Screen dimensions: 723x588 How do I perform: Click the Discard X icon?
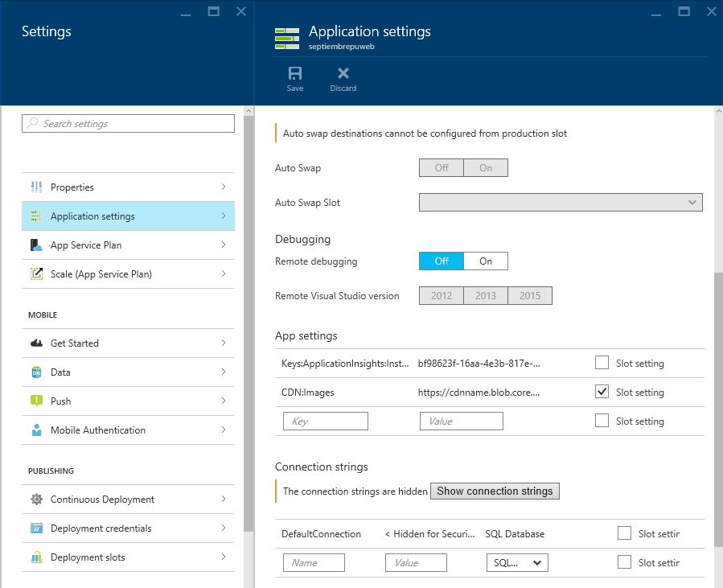click(x=343, y=73)
